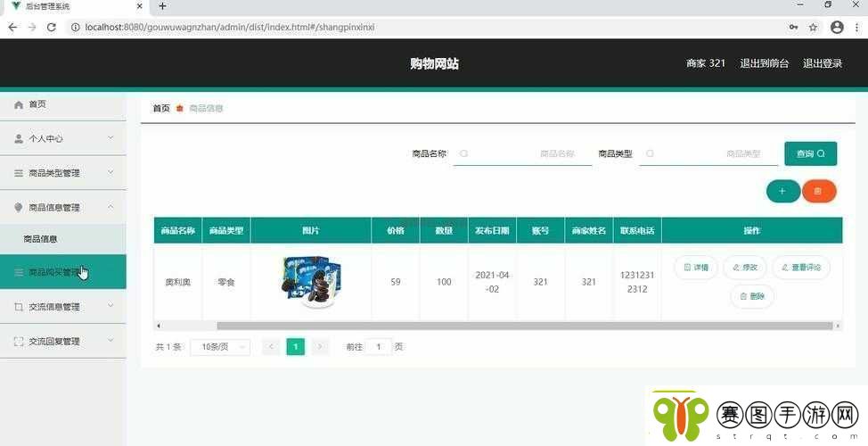Click 退出到前台 in the header
The height and width of the screenshot is (446, 868).
point(764,63)
